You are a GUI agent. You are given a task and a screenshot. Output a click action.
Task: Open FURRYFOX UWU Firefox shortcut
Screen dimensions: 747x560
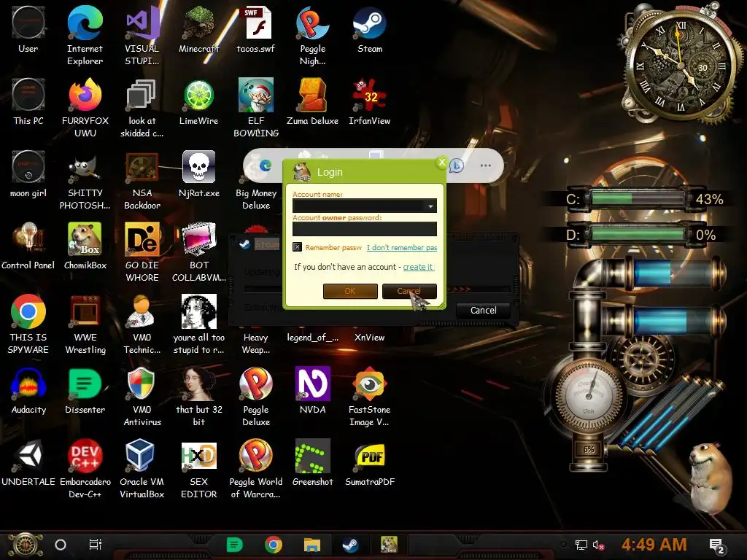point(85,108)
